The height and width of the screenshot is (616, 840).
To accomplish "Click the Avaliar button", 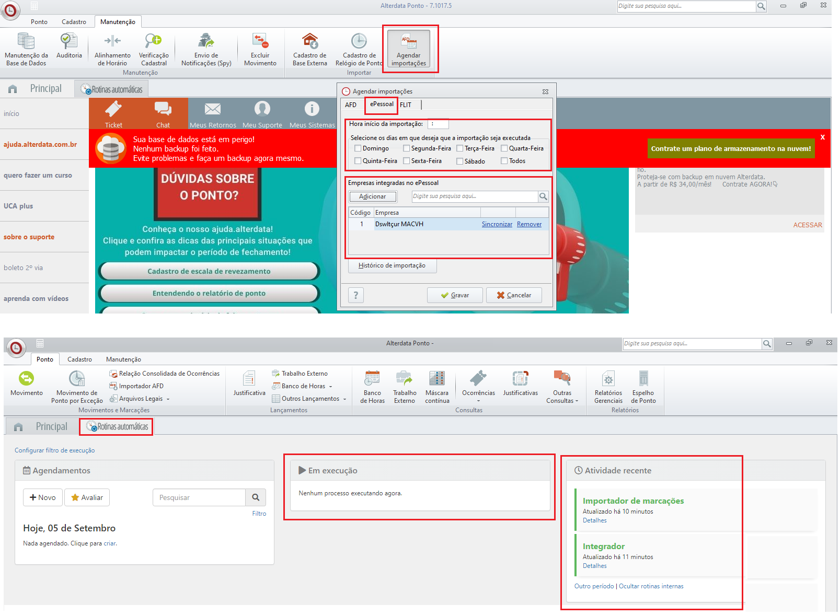I will (87, 497).
